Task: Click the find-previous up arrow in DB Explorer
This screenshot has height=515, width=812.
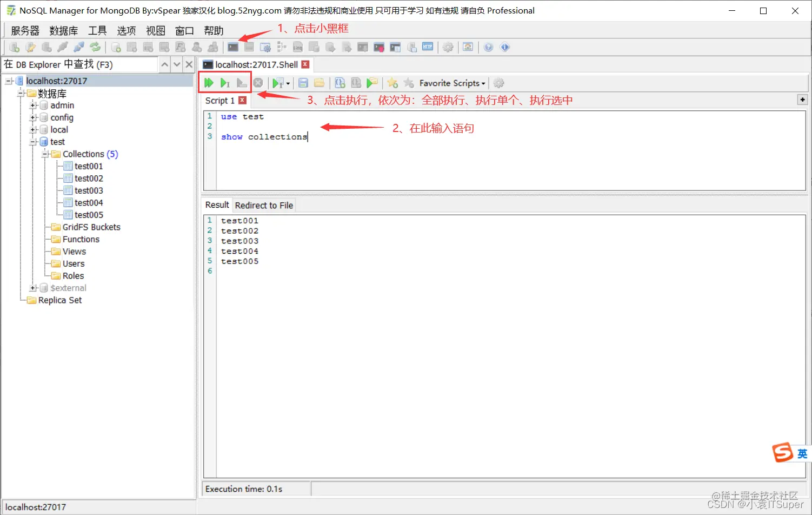Action: (x=165, y=64)
